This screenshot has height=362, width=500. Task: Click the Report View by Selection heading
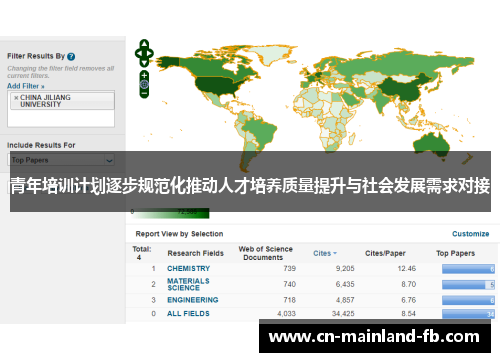pyautogui.click(x=179, y=234)
